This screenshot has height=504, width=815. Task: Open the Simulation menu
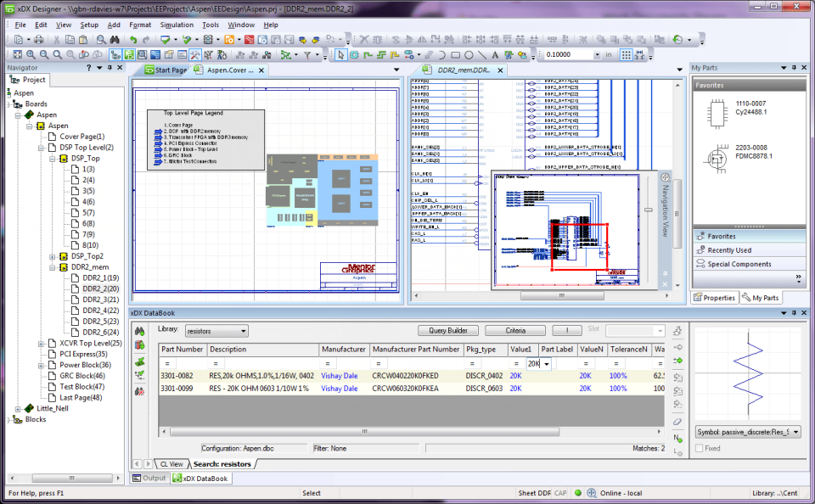pyautogui.click(x=176, y=25)
